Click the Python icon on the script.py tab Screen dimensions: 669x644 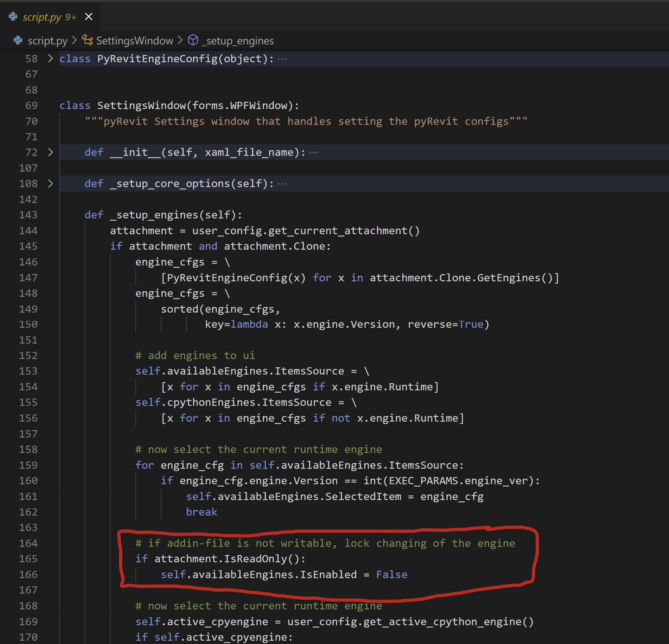pyautogui.click(x=13, y=16)
